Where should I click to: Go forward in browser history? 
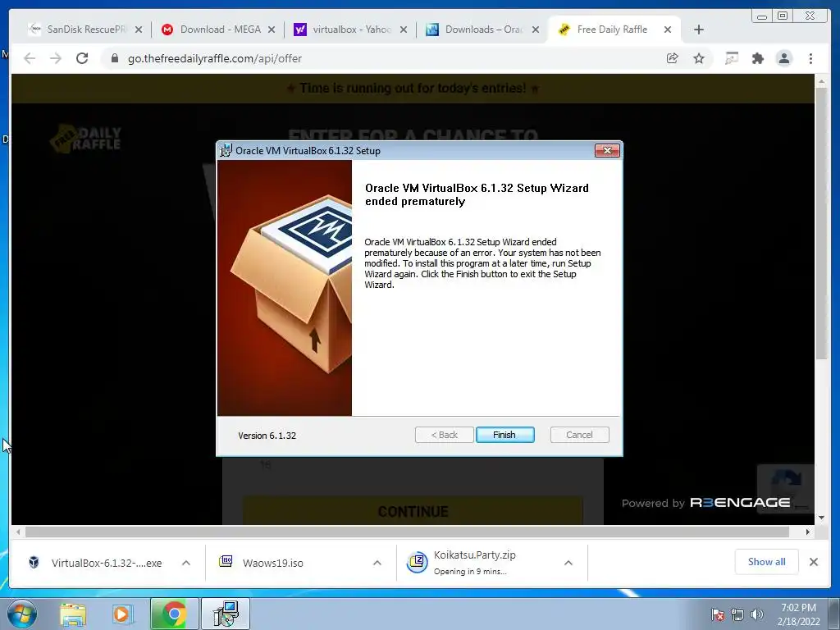click(56, 58)
